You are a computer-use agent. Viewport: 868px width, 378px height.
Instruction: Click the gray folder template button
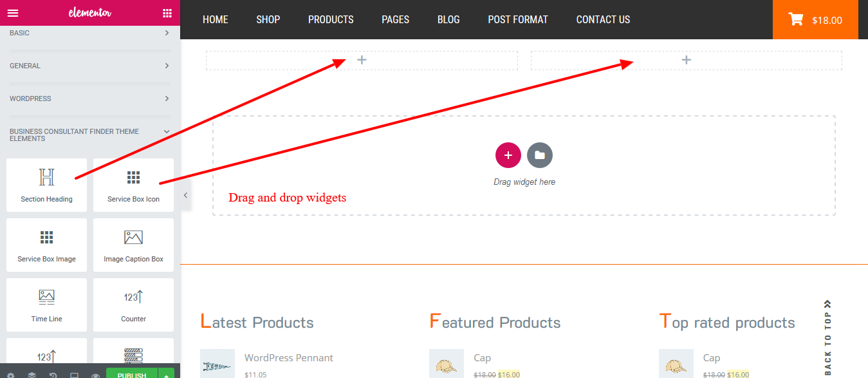click(x=540, y=155)
